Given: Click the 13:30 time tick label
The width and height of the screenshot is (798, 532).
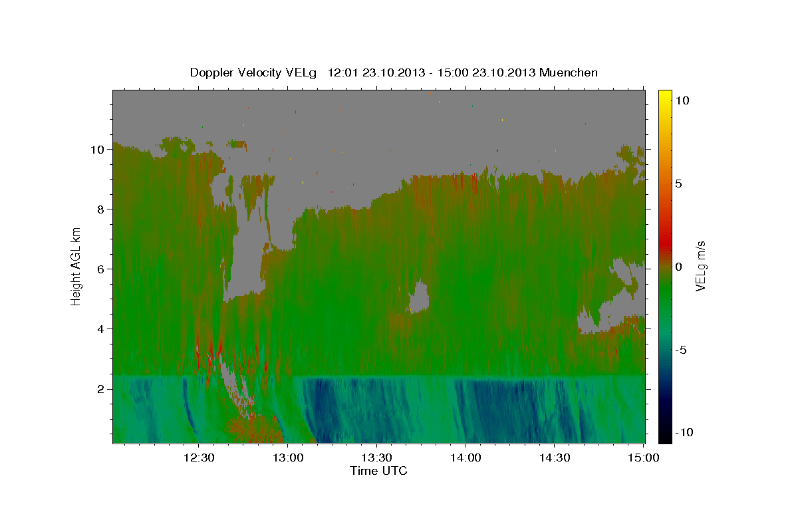Looking at the screenshot, I should click(x=377, y=458).
